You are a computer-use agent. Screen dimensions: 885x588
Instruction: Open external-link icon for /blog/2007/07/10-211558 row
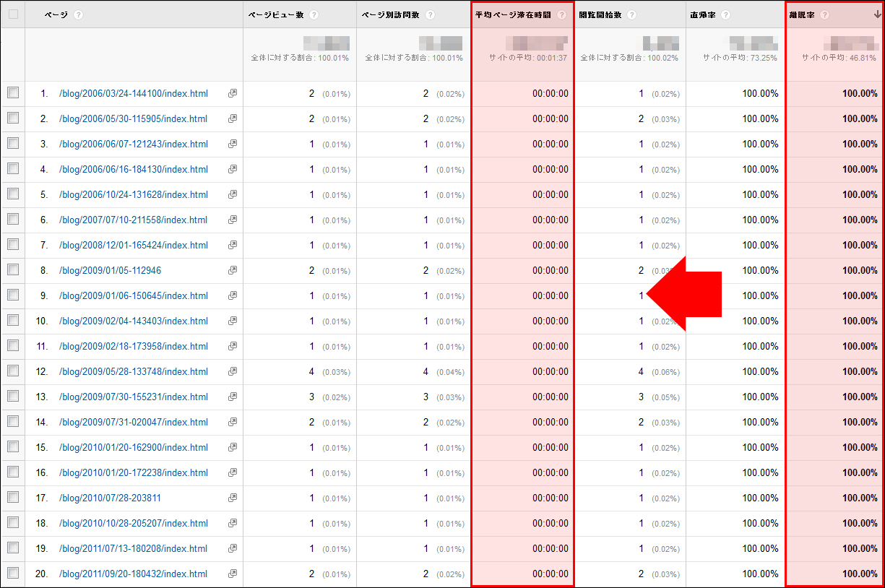coord(233,220)
